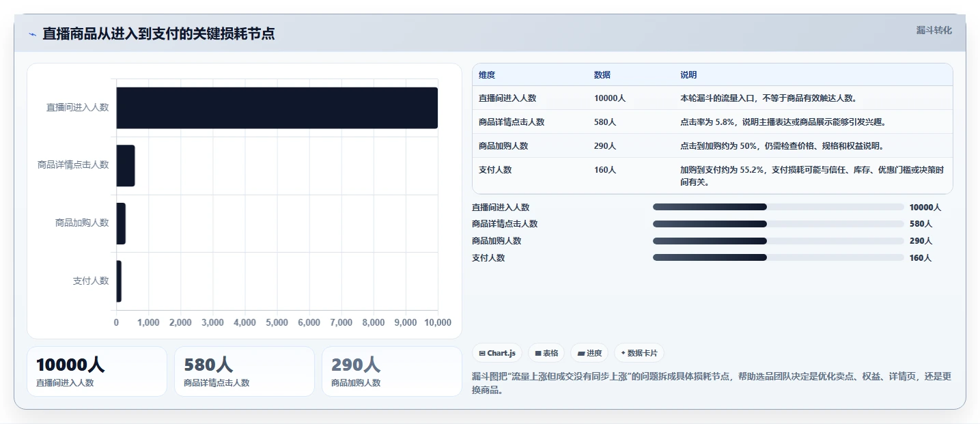Click the 5,000 axis tick label
Screen dimensions: 980x424
point(277,323)
